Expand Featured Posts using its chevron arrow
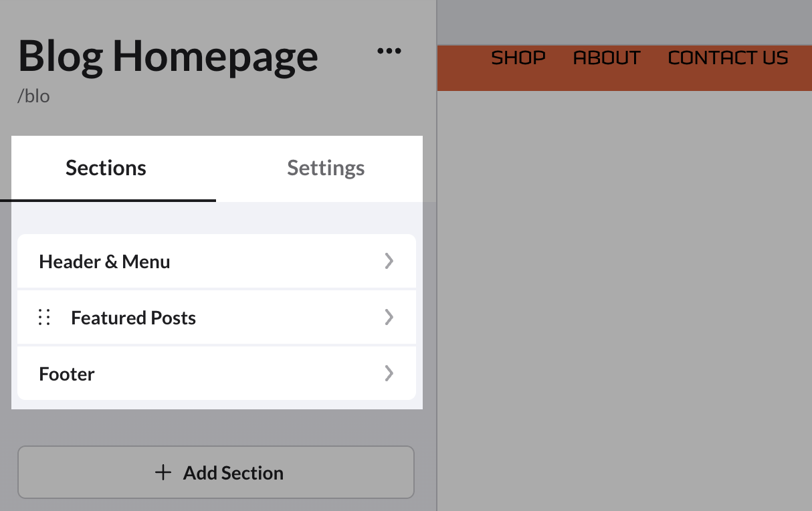812x511 pixels. (389, 317)
